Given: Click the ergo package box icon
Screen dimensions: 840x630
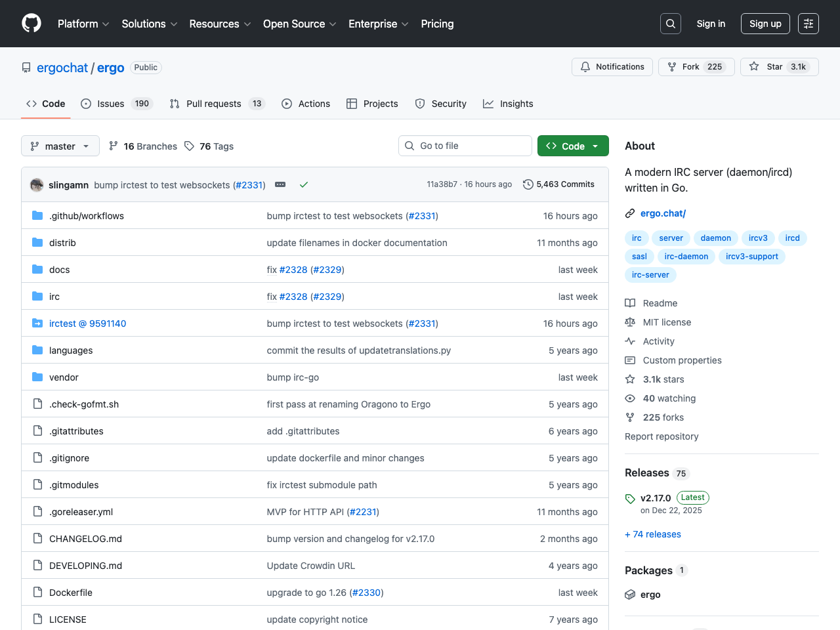Looking at the screenshot, I should coord(630,595).
